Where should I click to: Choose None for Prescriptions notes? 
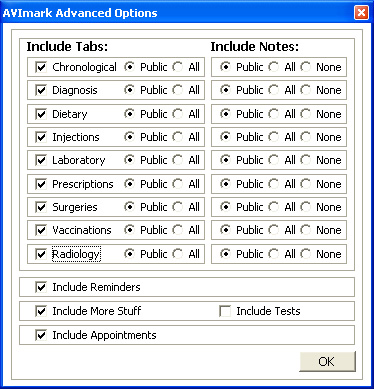pos(305,184)
